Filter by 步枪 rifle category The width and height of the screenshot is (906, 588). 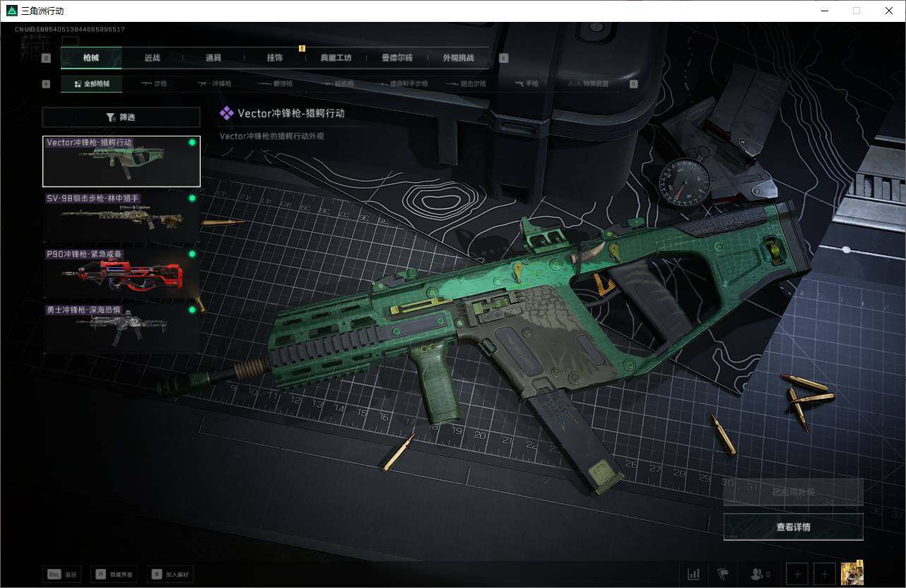(153, 84)
